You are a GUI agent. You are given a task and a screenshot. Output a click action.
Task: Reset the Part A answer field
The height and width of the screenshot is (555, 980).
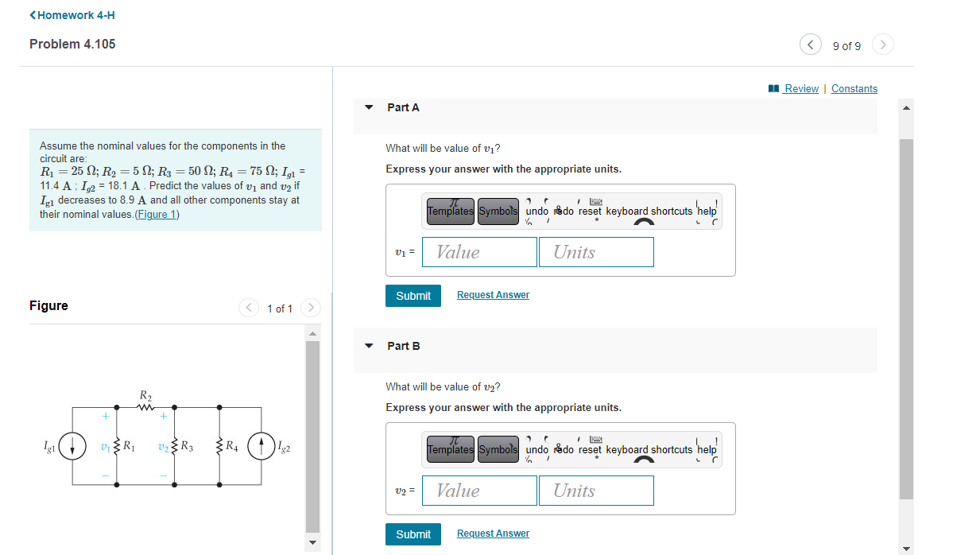point(588,211)
